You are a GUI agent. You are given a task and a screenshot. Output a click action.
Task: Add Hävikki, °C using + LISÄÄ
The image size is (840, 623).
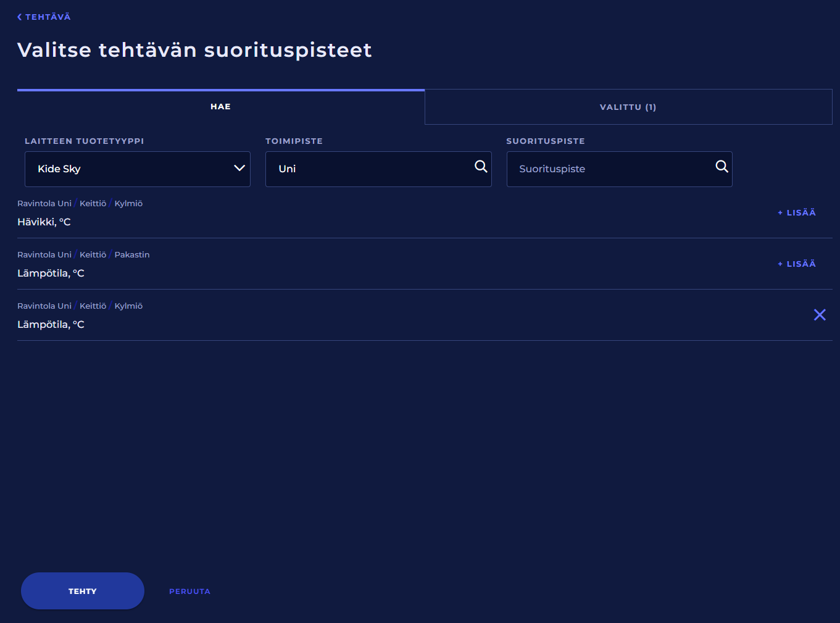(797, 212)
